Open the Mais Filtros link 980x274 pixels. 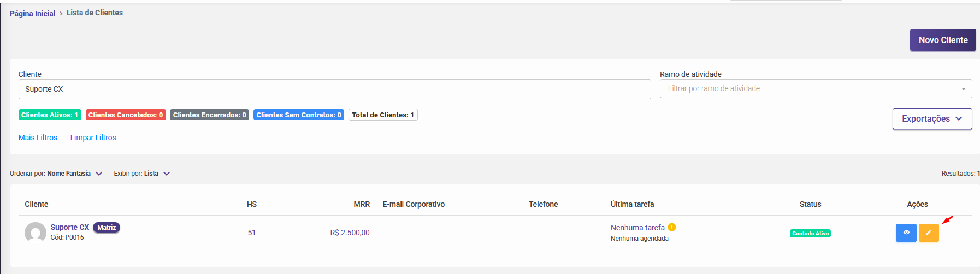tap(38, 138)
